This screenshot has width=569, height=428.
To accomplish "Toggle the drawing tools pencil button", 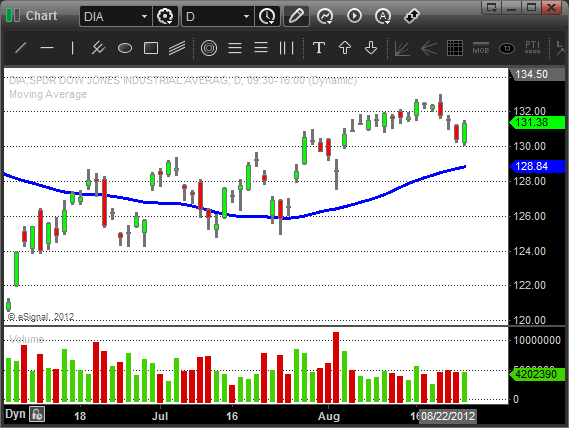I will click(296, 16).
